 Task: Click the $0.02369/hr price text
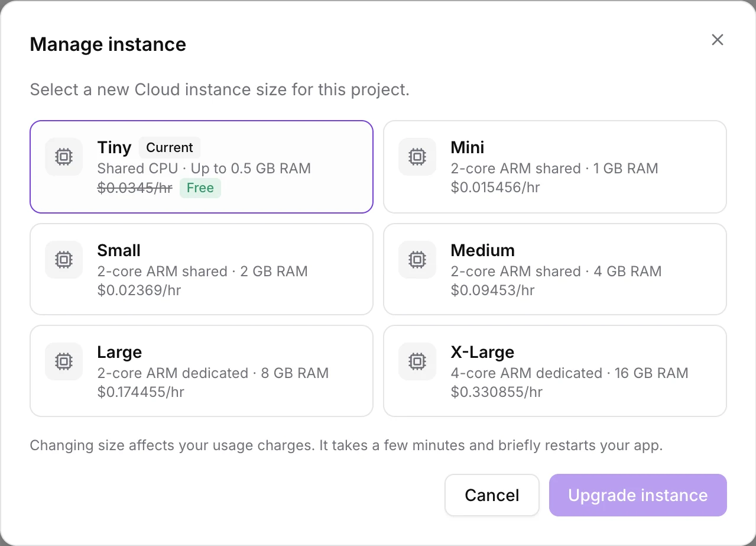tap(139, 290)
